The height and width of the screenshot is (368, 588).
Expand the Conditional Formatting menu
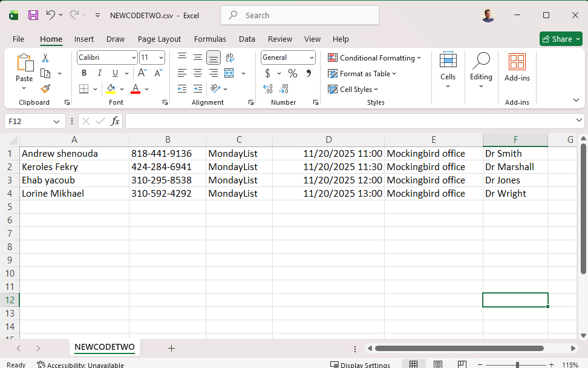pyautogui.click(x=374, y=58)
